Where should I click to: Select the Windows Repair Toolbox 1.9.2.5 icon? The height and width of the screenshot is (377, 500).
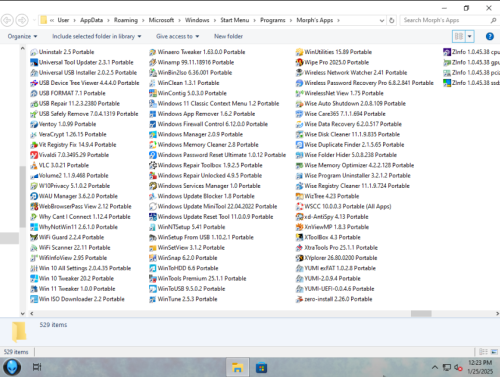153,165
